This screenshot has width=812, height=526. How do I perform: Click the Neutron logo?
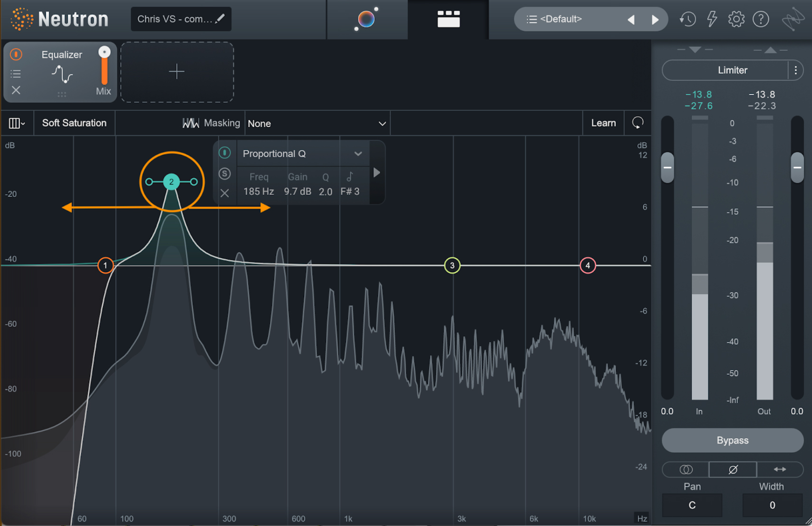click(x=60, y=19)
